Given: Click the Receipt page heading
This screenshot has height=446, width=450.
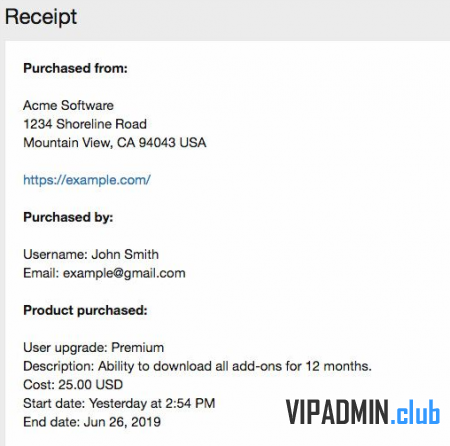Looking at the screenshot, I should [41, 17].
